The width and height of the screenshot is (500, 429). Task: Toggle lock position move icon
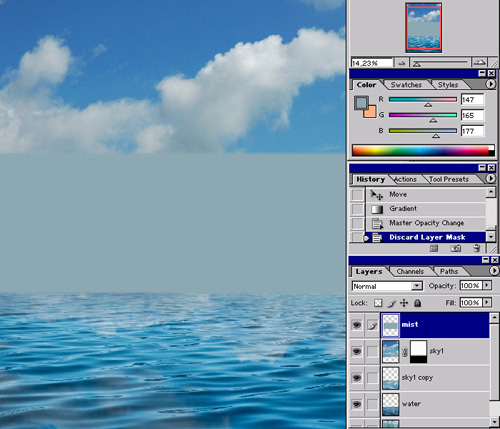click(404, 303)
